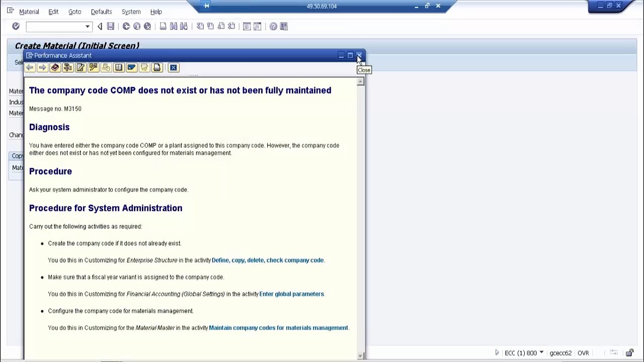Click the green Back arrow icon
This screenshot has width=644, height=362.
pos(126,26)
